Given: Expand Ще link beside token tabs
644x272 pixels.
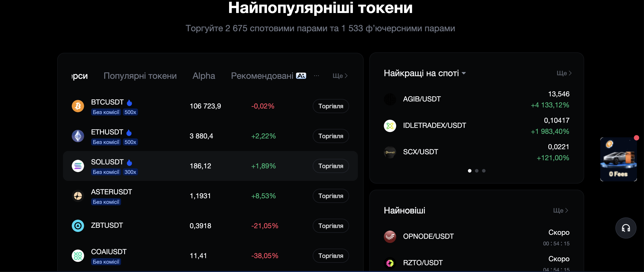Looking at the screenshot, I should click(x=340, y=76).
